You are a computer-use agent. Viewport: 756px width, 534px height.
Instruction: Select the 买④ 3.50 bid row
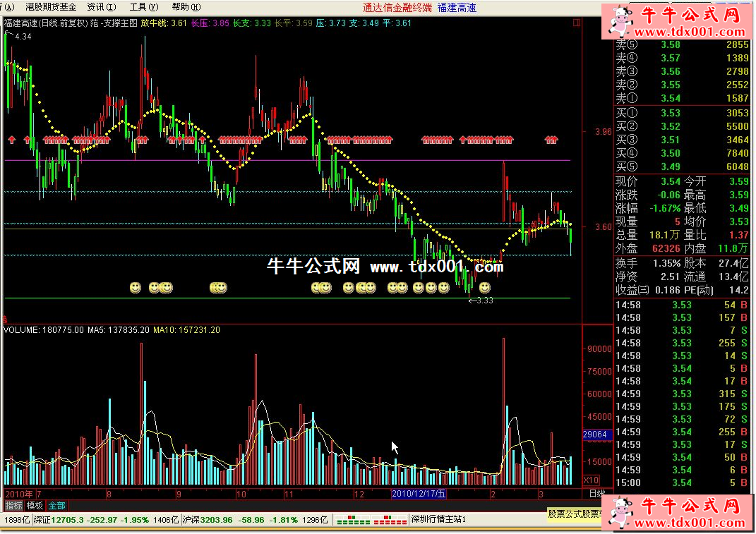point(682,153)
